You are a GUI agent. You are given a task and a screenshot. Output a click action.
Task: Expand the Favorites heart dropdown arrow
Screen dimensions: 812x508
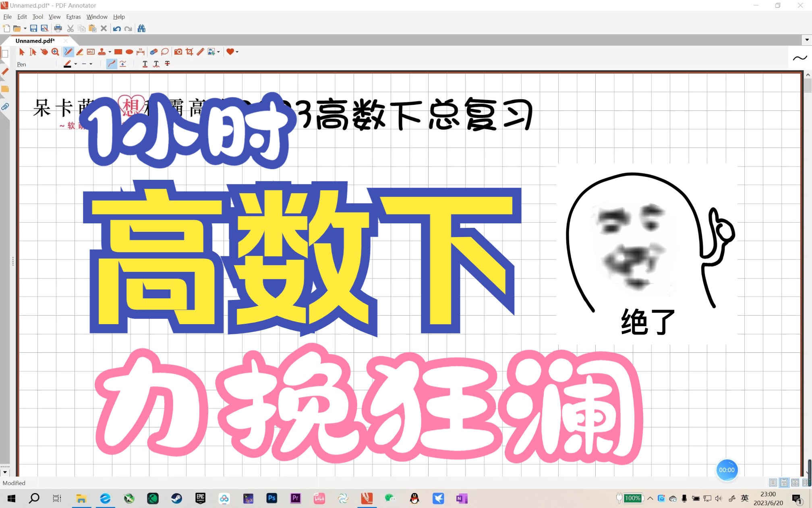237,52
